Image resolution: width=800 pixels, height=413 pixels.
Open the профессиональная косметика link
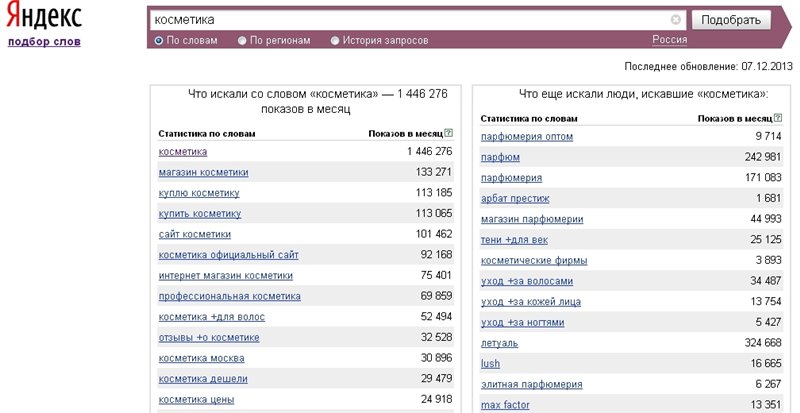[x=230, y=296]
